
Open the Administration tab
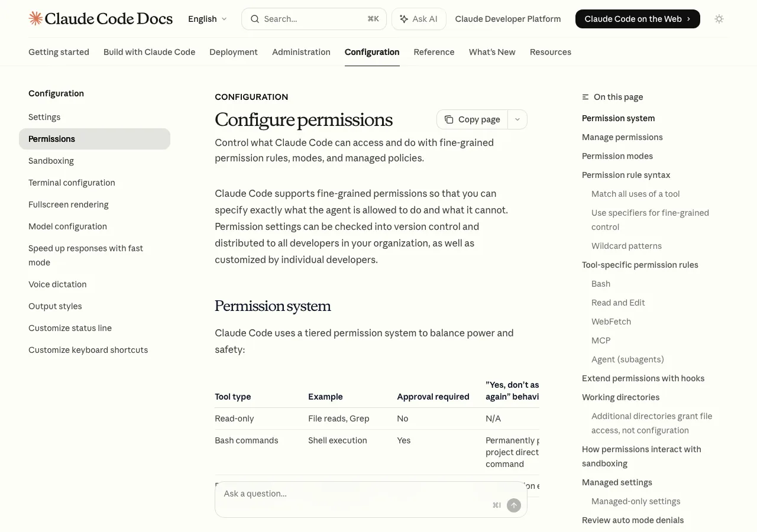coord(301,52)
